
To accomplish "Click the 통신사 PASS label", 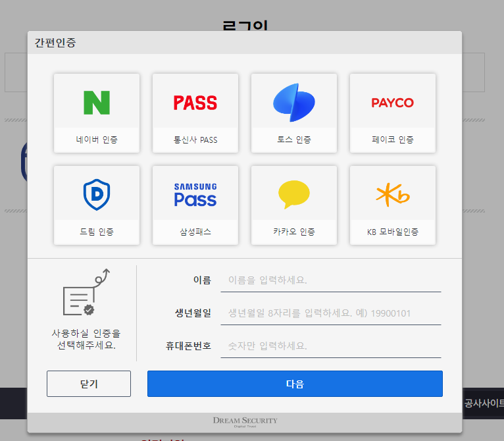I will pyautogui.click(x=195, y=140).
